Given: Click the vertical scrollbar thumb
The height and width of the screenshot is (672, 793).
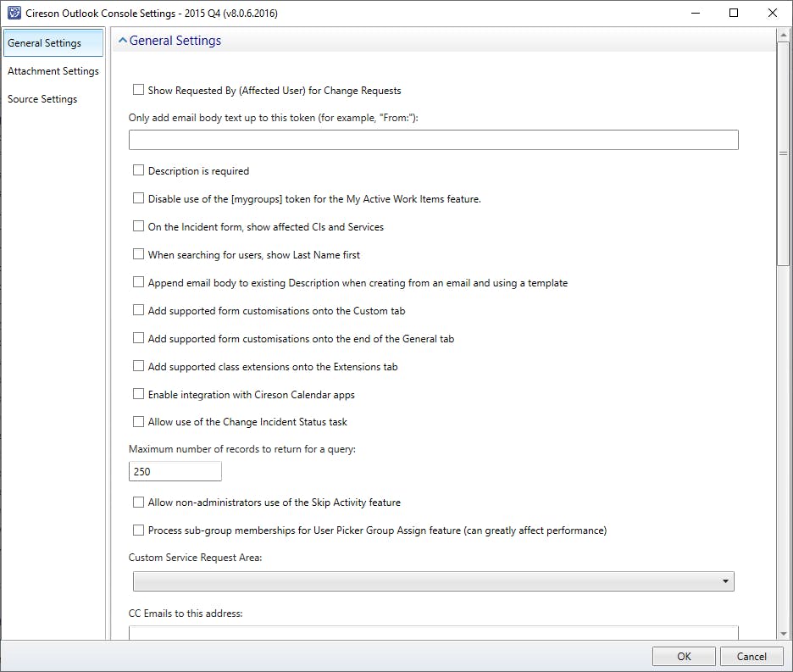Looking at the screenshot, I should [784, 153].
